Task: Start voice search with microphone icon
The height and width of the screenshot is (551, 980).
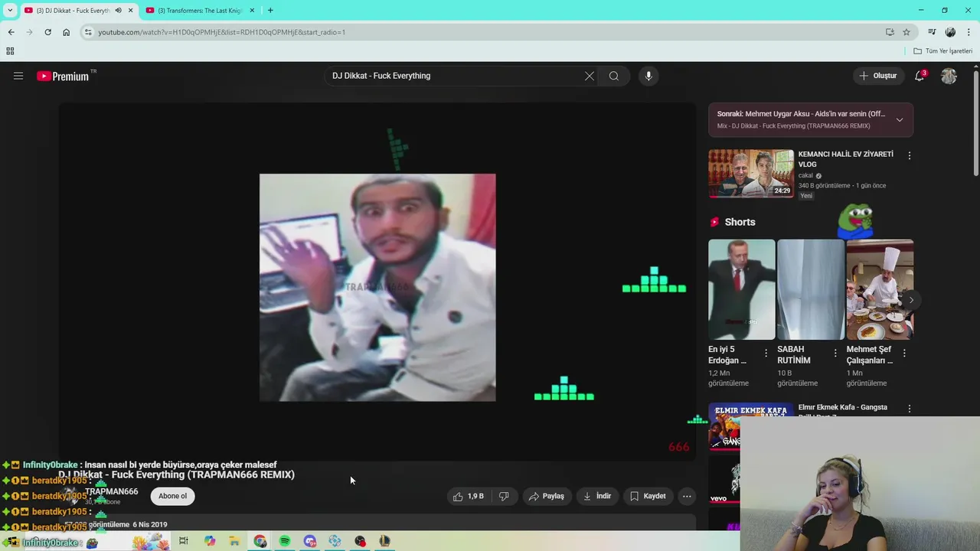Action: 648,76
